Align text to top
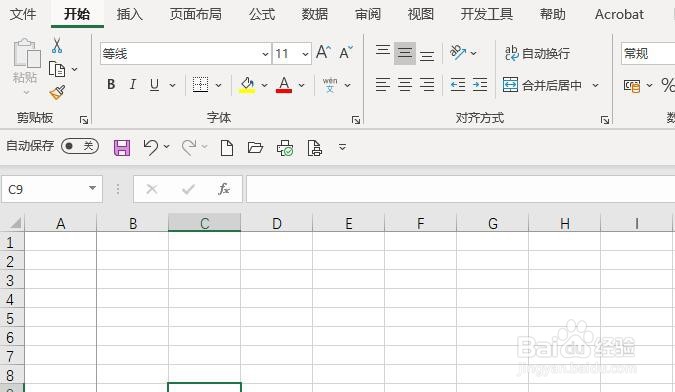Viewport: 675px width, 392px height. pos(383,52)
